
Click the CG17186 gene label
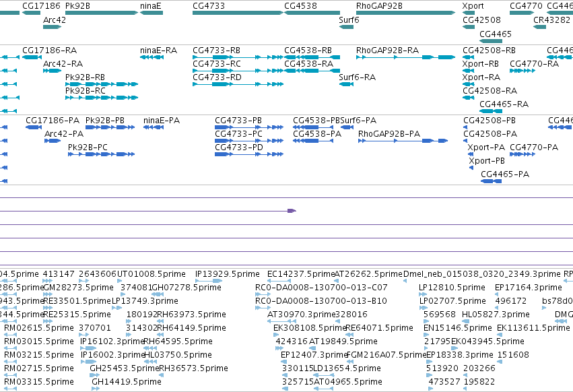pyautogui.click(x=41, y=6)
